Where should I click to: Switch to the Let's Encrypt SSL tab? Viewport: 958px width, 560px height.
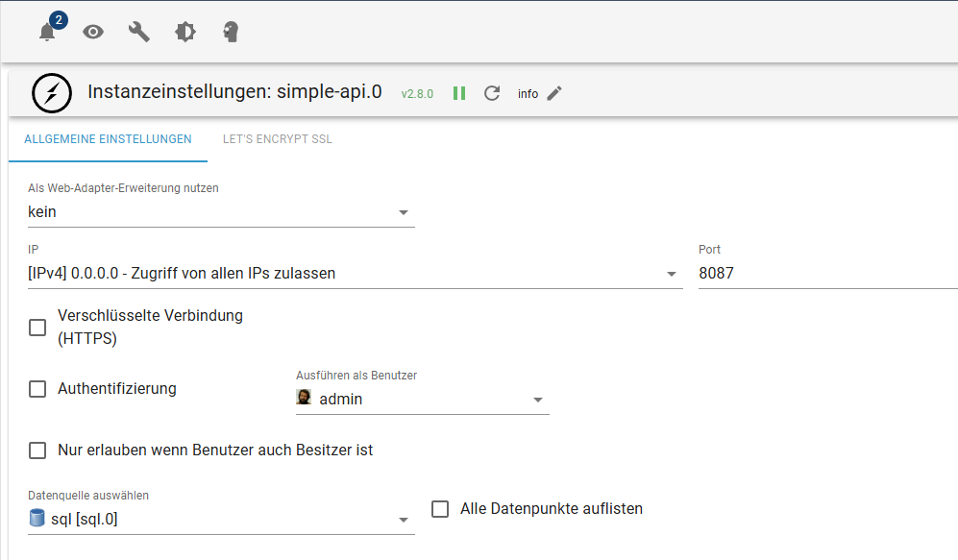pos(278,139)
